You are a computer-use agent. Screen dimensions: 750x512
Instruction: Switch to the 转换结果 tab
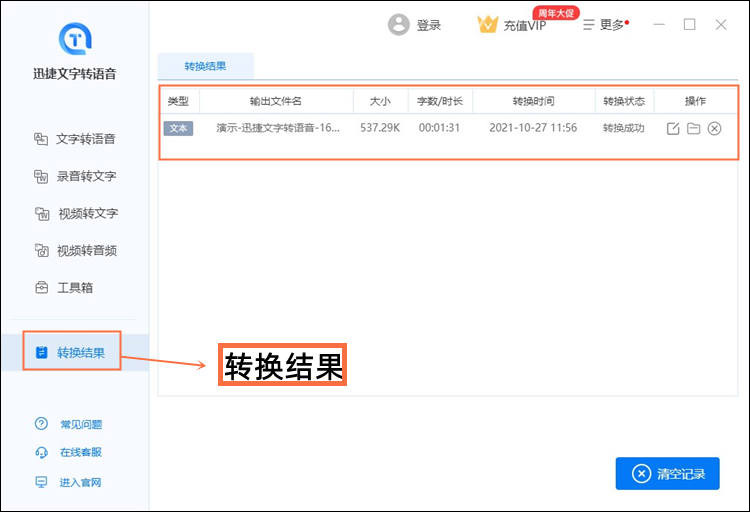point(206,66)
